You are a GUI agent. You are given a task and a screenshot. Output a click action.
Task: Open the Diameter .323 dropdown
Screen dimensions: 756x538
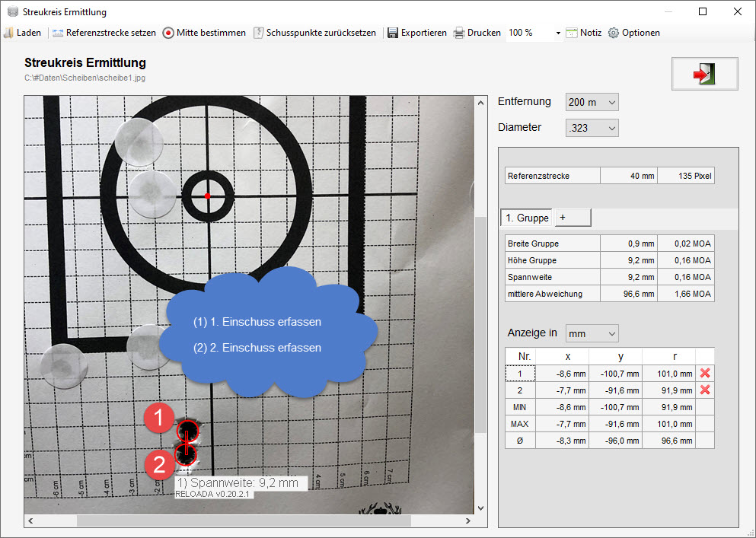click(x=592, y=128)
